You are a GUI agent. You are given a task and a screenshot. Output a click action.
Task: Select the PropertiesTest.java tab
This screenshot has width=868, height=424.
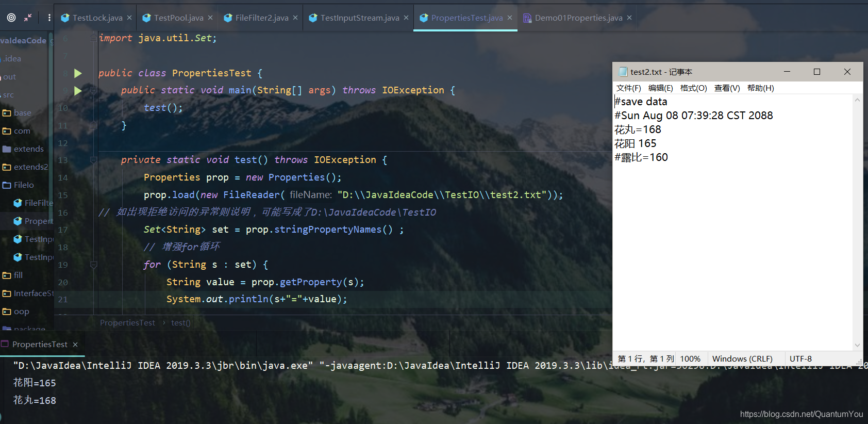467,18
